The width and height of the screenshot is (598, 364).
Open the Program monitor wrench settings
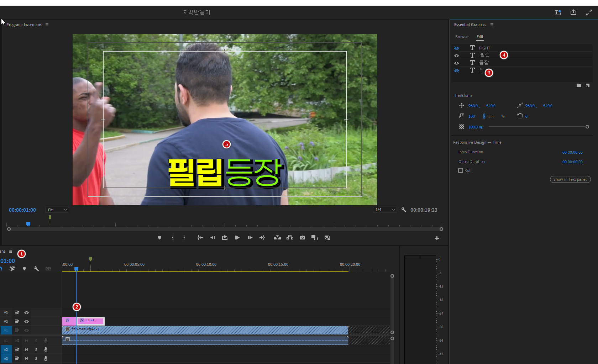pyautogui.click(x=404, y=210)
